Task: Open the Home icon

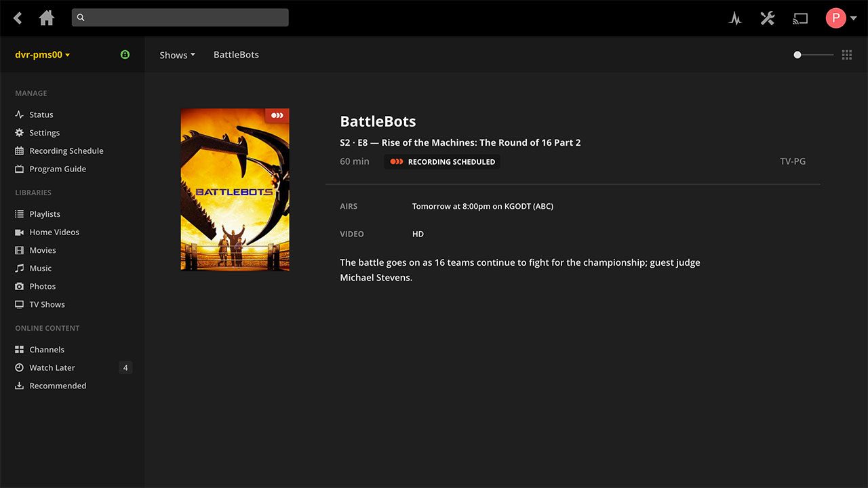Action: pos(47,18)
